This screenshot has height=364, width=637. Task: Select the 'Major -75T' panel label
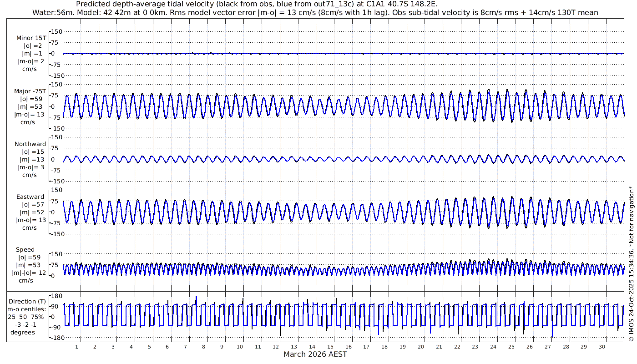click(x=30, y=91)
